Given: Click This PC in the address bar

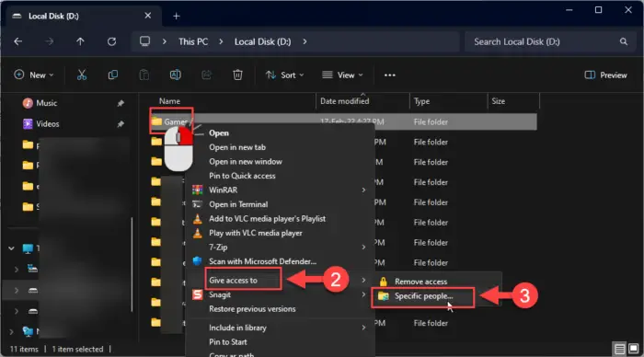Looking at the screenshot, I should pyautogui.click(x=193, y=41).
